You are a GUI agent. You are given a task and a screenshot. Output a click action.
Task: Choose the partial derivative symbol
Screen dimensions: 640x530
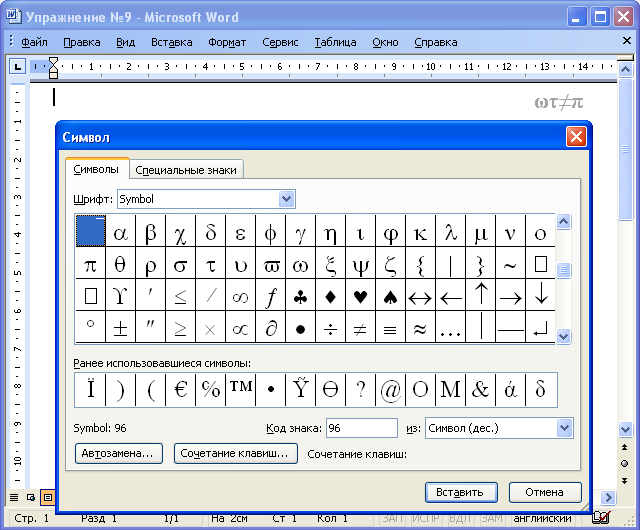271,327
